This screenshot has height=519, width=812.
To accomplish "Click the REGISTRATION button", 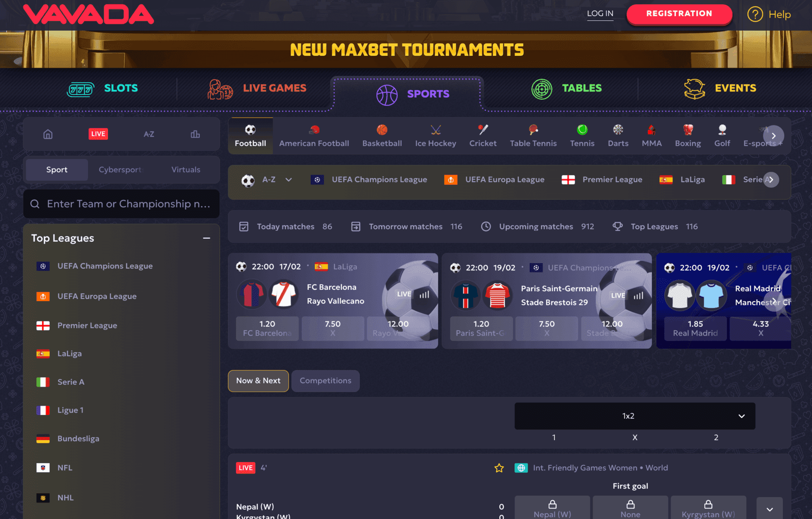I will click(679, 14).
